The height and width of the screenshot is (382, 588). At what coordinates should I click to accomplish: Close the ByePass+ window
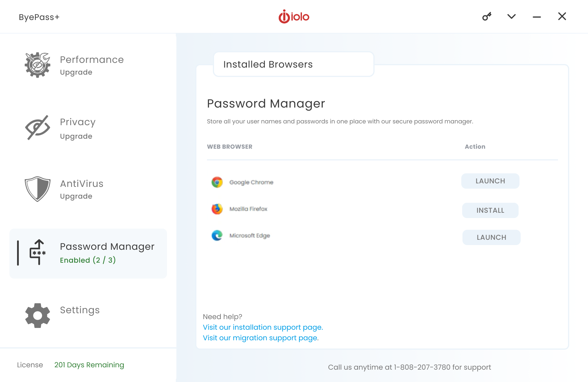click(562, 16)
